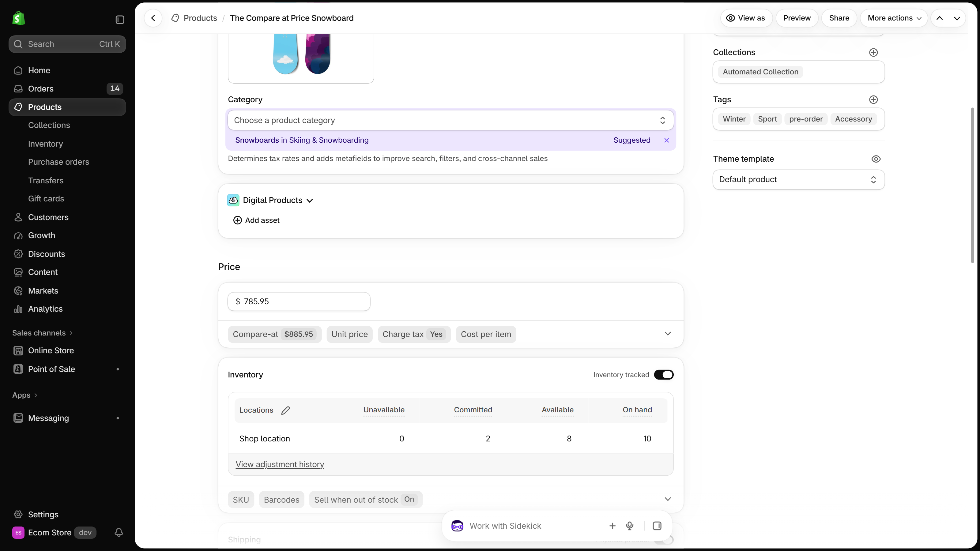The image size is (980, 551).
Task: Expand the price details chevron
Action: (668, 334)
